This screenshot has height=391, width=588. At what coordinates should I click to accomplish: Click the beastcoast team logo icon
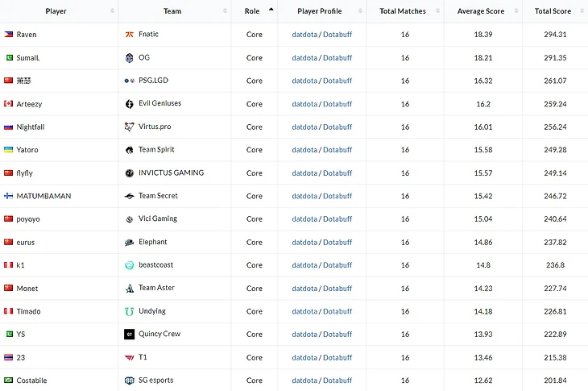pos(130,265)
